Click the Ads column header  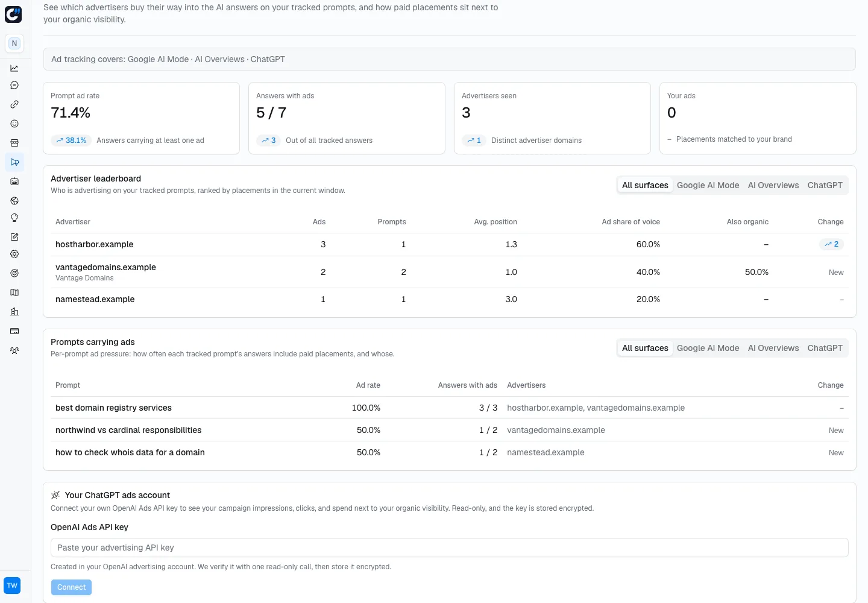319,222
